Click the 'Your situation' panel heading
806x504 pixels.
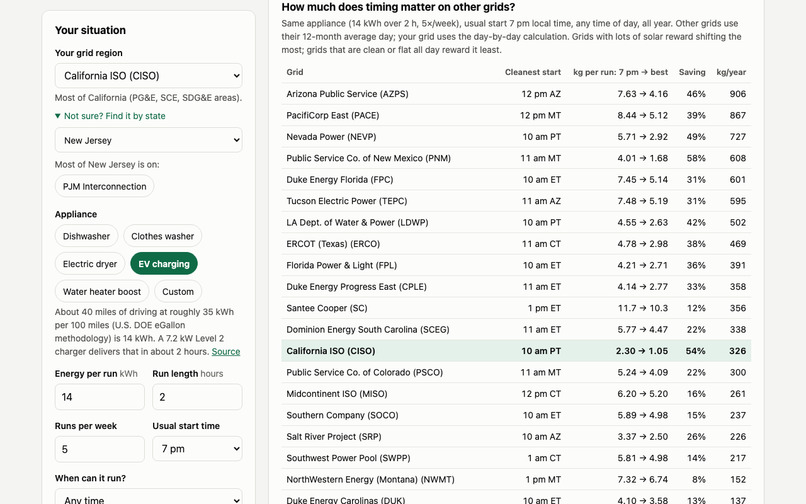click(90, 30)
